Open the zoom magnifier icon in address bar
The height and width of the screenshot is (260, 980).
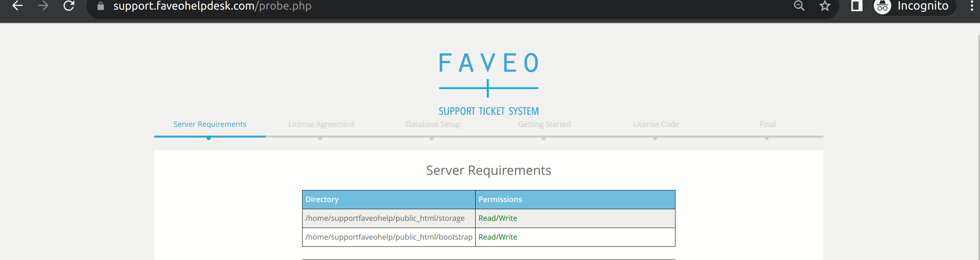[799, 6]
